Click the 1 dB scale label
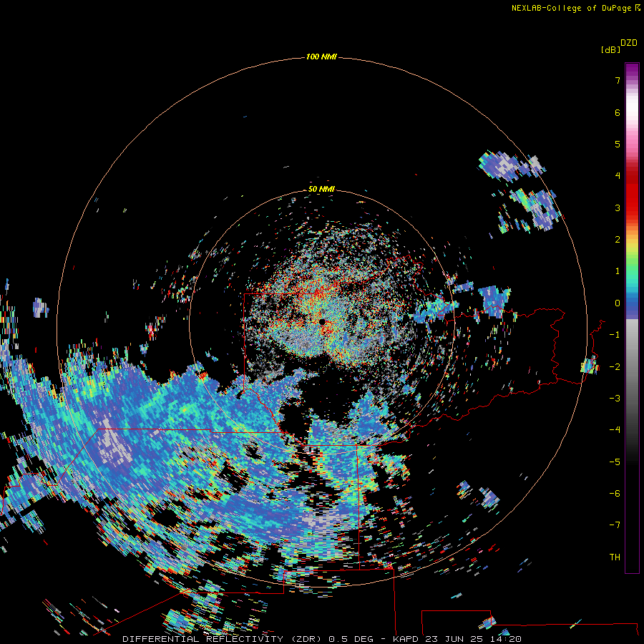The height and width of the screenshot is (644, 644). point(618,271)
